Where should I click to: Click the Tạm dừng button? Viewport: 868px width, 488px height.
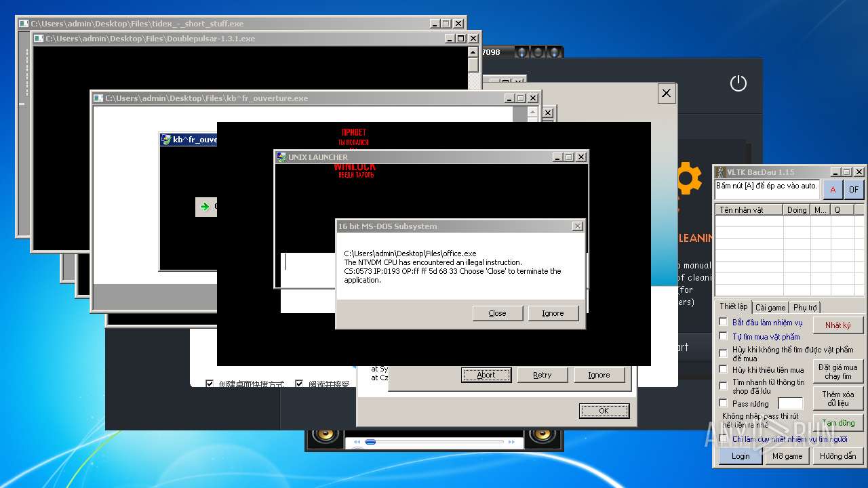(x=838, y=423)
